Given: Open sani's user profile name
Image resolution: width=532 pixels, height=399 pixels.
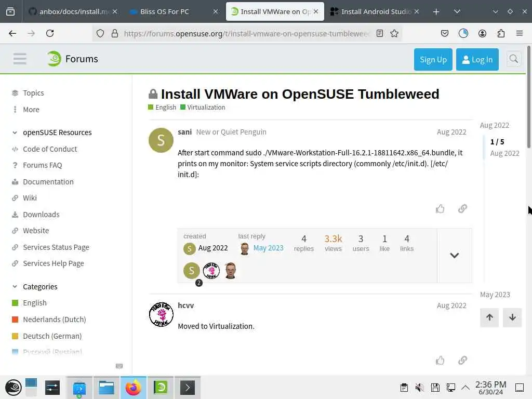Looking at the screenshot, I should 184,132.
